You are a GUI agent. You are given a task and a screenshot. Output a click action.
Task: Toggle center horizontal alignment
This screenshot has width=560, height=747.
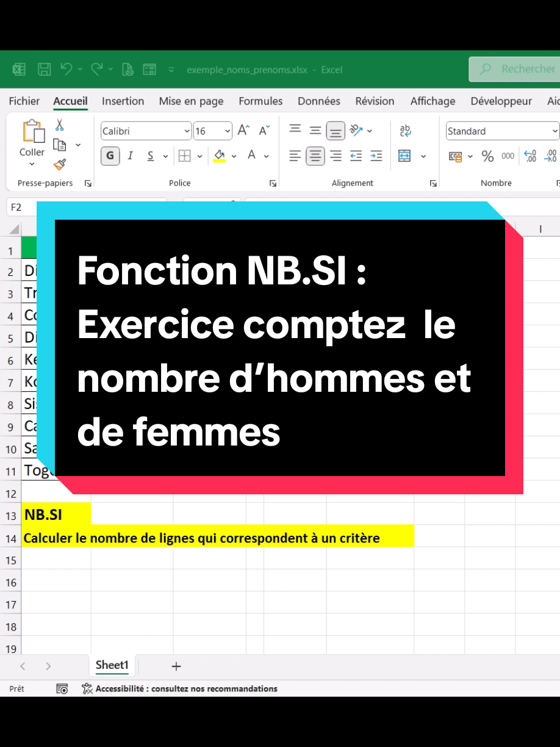click(x=315, y=156)
